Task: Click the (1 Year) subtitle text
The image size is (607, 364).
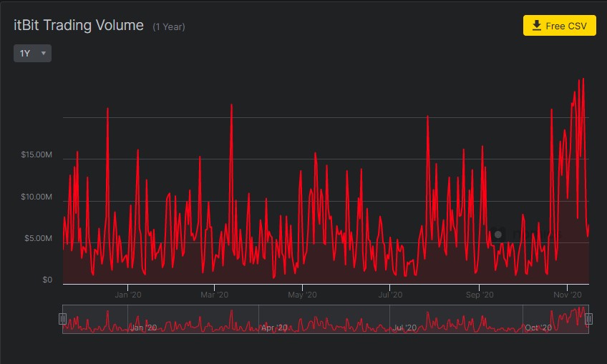Action: (169, 27)
